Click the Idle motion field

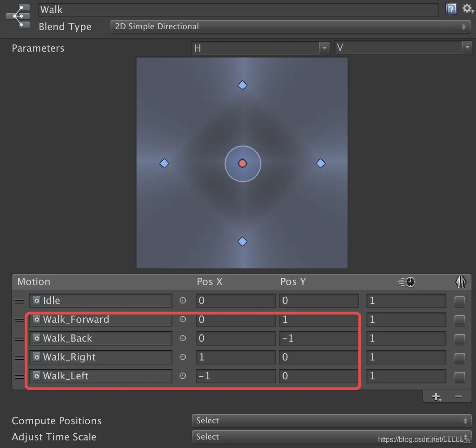pos(101,300)
